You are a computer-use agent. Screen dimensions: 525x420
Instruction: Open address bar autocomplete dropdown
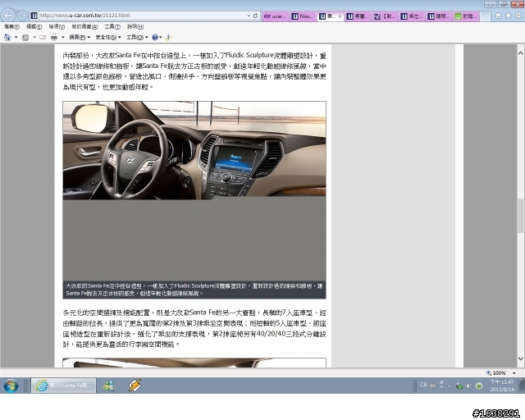pos(249,16)
